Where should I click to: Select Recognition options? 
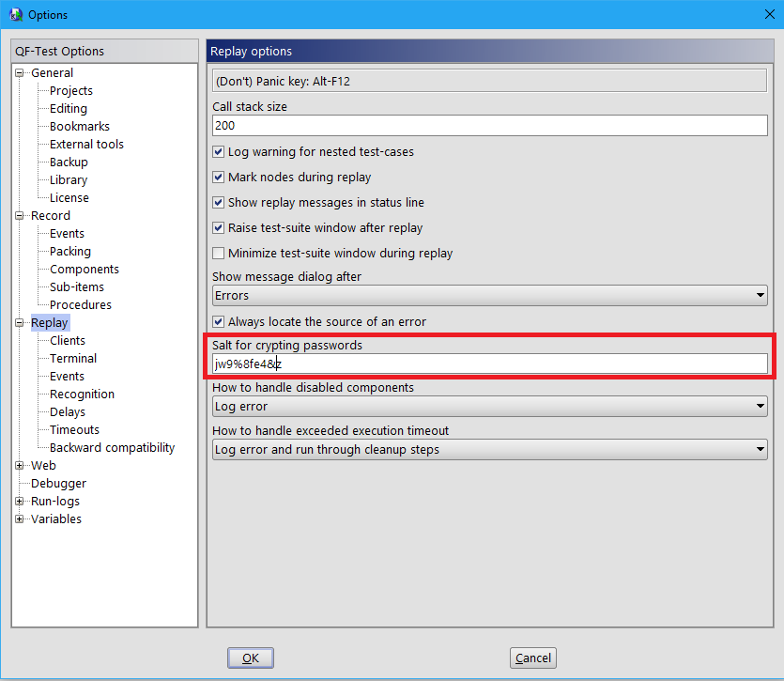[82, 395]
